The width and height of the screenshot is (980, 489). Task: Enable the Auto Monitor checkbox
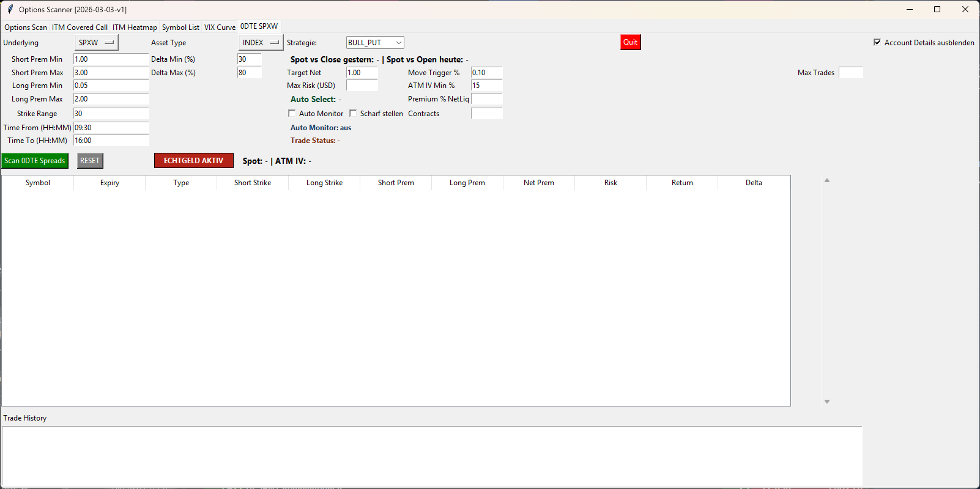pos(292,113)
